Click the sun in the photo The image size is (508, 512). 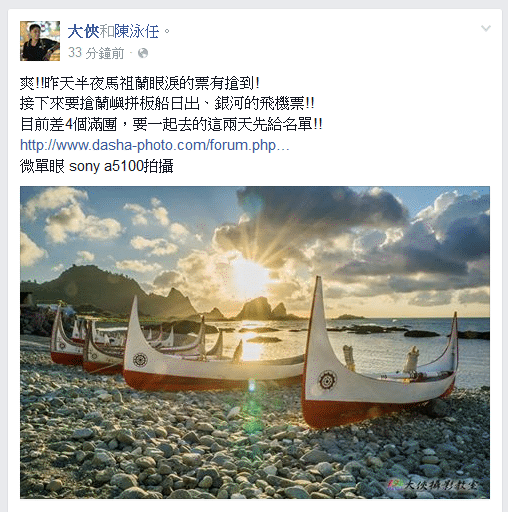point(247,276)
